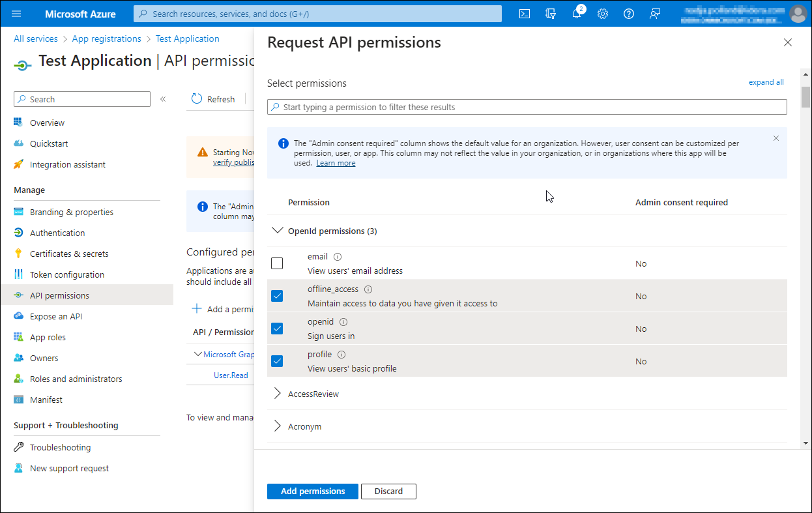Click the Expose an API cloud icon

click(x=18, y=316)
